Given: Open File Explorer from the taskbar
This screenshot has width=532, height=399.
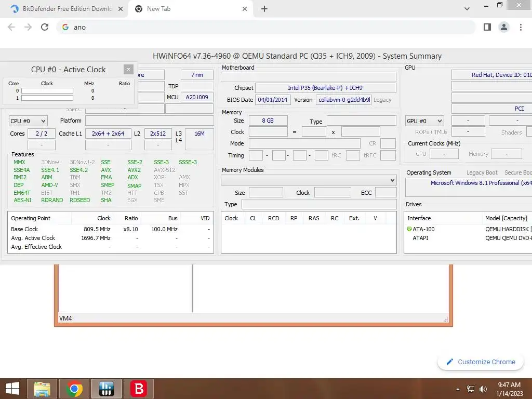Looking at the screenshot, I should 42,389.
